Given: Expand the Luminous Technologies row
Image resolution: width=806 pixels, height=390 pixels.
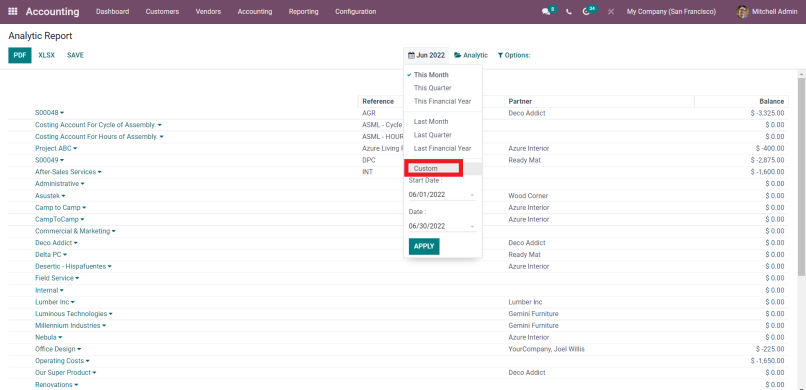Looking at the screenshot, I should (x=74, y=313).
